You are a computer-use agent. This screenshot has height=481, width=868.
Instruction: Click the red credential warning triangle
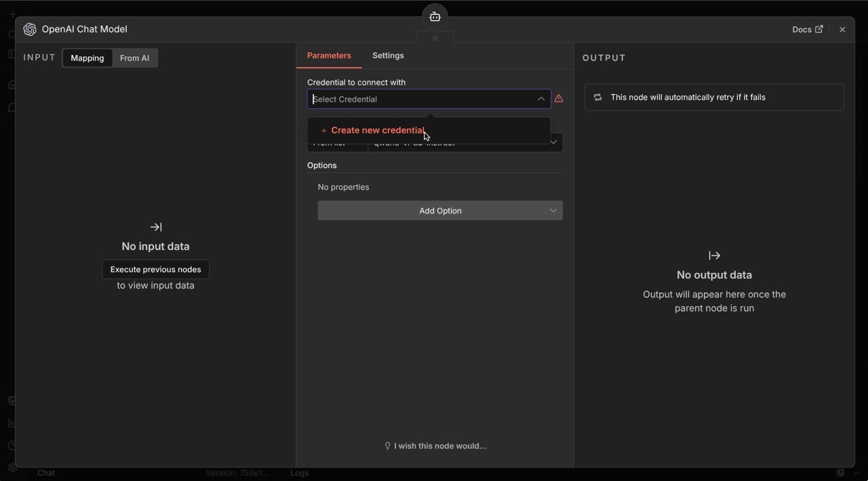559,99
